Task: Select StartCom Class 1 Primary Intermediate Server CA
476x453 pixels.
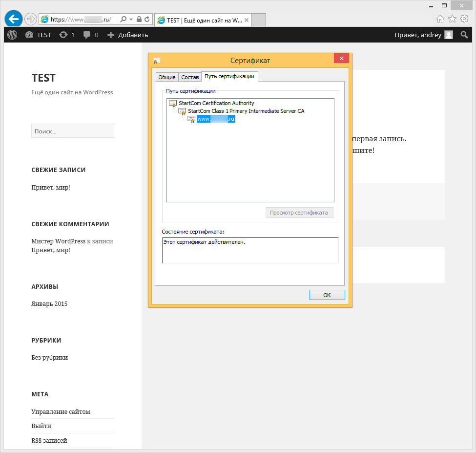Action: [x=246, y=111]
